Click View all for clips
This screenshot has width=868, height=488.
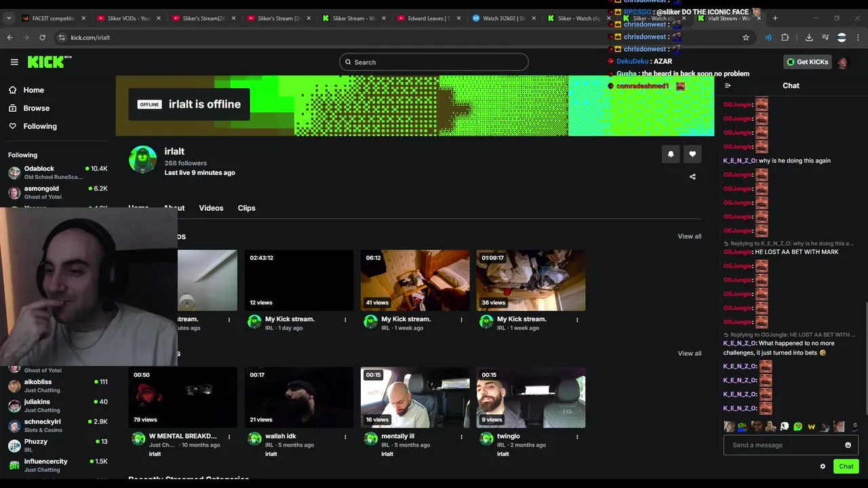click(689, 353)
